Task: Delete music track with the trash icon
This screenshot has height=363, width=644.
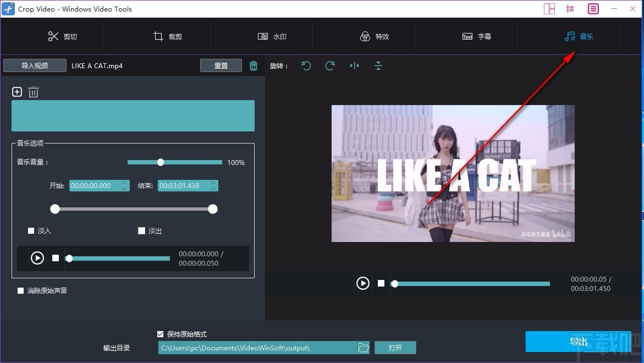Action: point(34,92)
